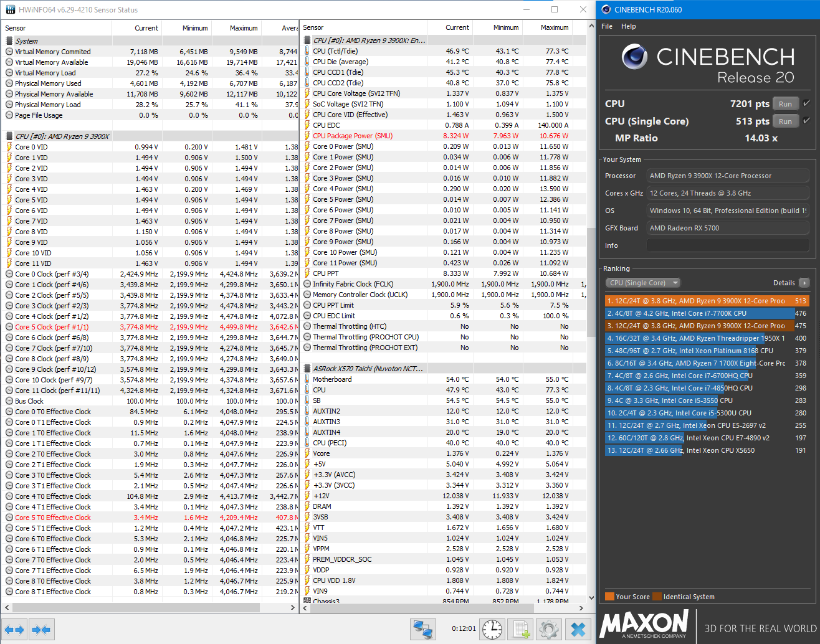Click the HWiNFO vertical scrollbar up arrow

tap(591, 27)
